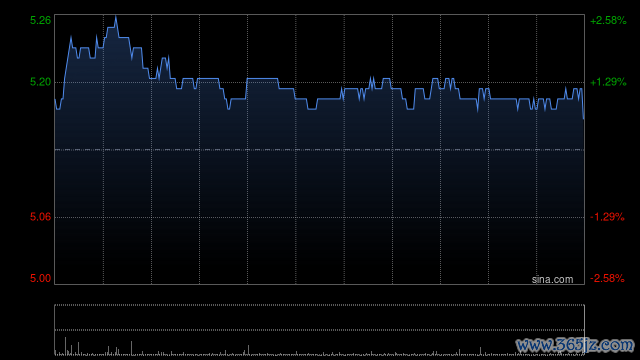
Task: Click the tallest volume bar in lower panel
Action: [65, 346]
